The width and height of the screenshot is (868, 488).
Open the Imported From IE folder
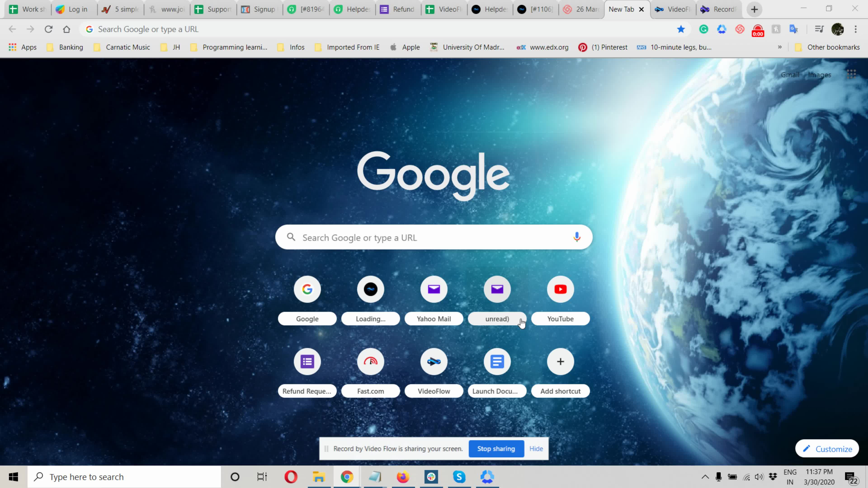pyautogui.click(x=347, y=47)
